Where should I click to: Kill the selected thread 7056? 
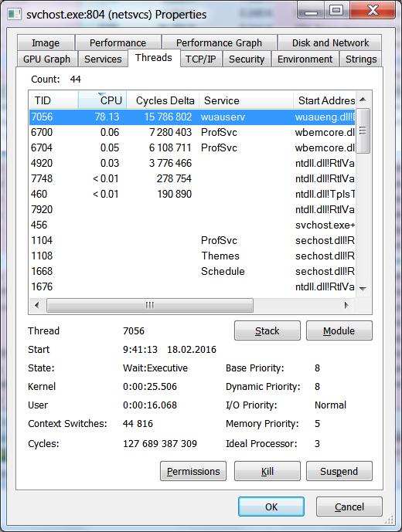(x=267, y=471)
